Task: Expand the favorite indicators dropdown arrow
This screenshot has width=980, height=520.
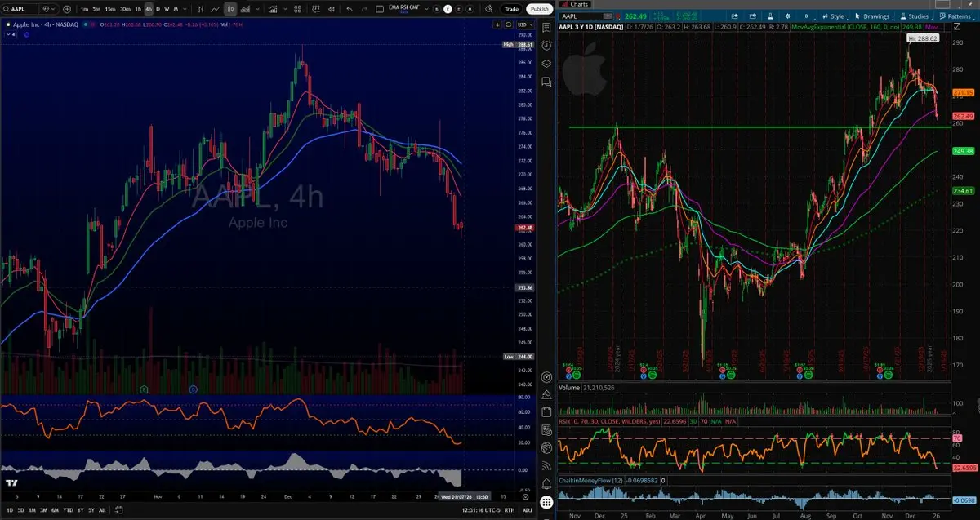Action: coord(283,9)
